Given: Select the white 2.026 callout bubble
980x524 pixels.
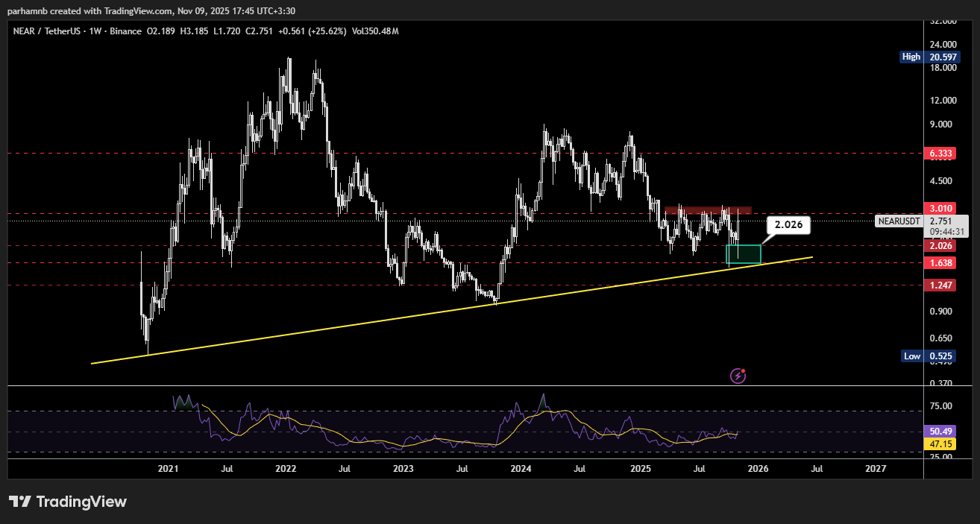Looking at the screenshot, I should pos(790,224).
